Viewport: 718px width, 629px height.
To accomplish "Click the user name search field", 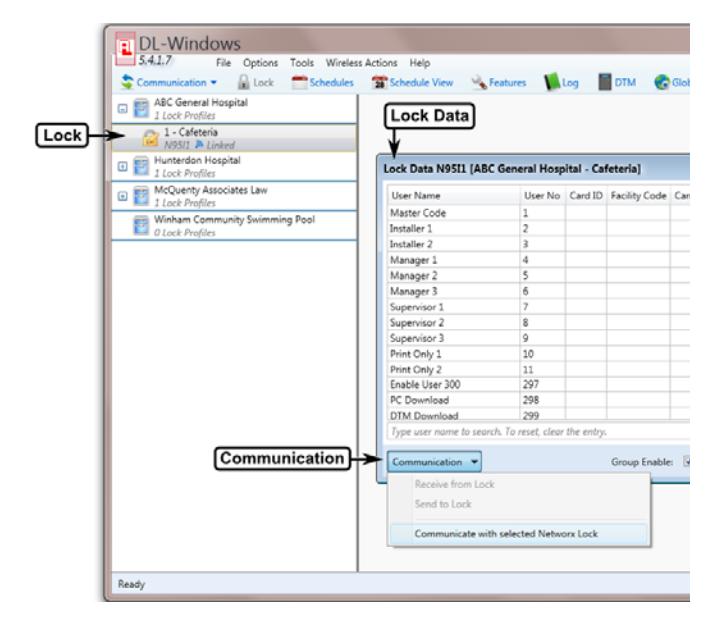I will point(538,432).
